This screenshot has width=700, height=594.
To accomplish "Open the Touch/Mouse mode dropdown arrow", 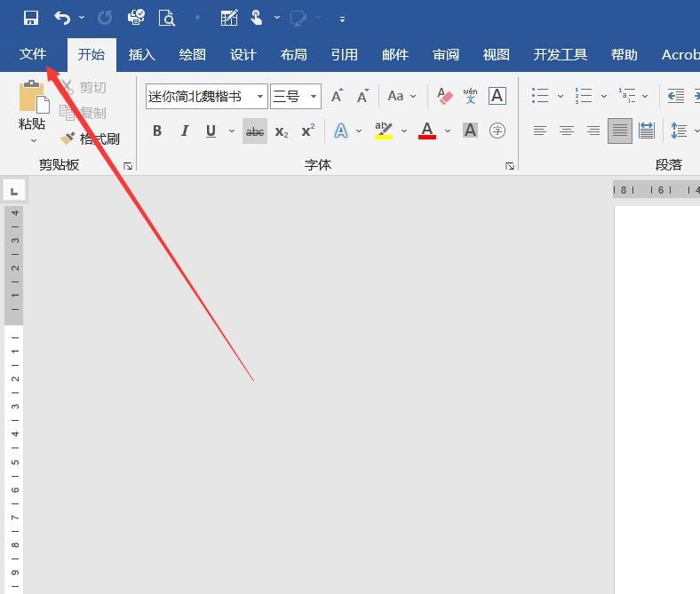I will pos(277,18).
